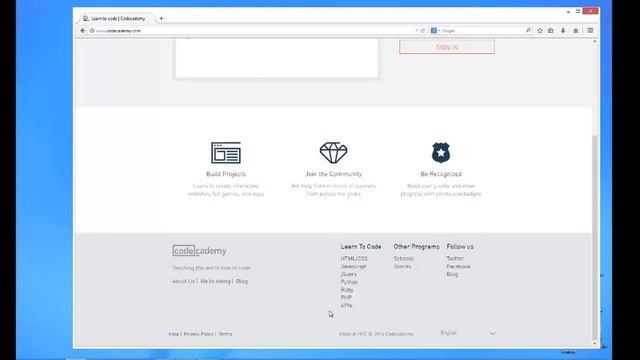The image size is (640, 360).
Task: Click the Learn To Code footer heading
Action: pyautogui.click(x=361, y=247)
